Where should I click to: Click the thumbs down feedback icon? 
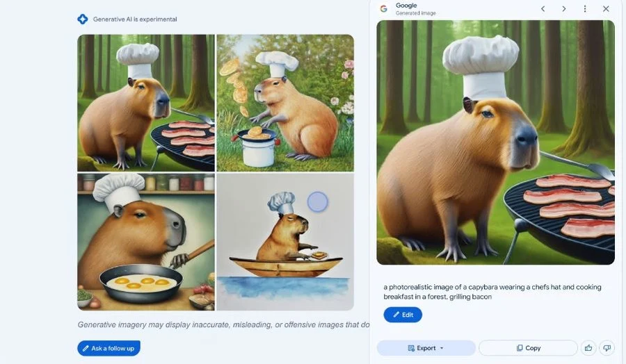coord(607,348)
